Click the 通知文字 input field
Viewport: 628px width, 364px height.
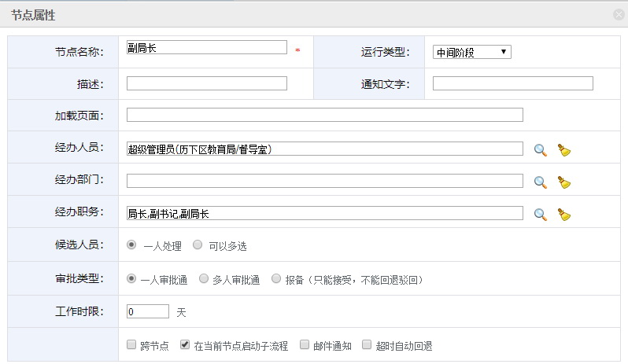pos(512,83)
